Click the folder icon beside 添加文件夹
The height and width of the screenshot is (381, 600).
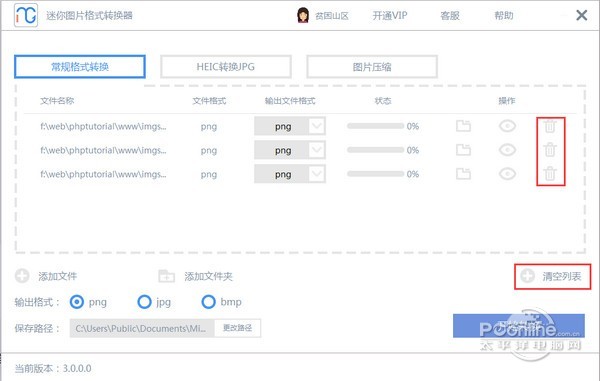tap(166, 276)
